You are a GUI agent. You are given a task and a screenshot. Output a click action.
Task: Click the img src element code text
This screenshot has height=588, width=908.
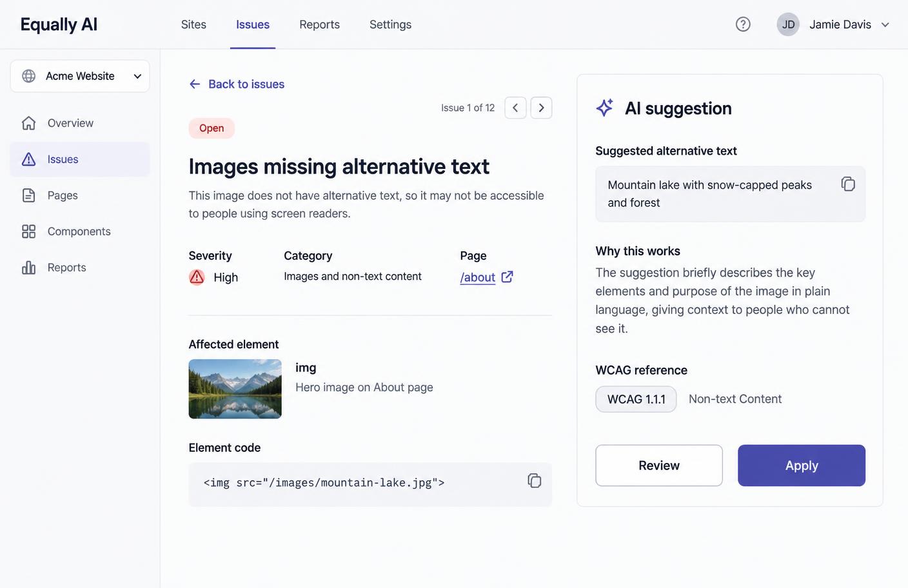click(324, 483)
